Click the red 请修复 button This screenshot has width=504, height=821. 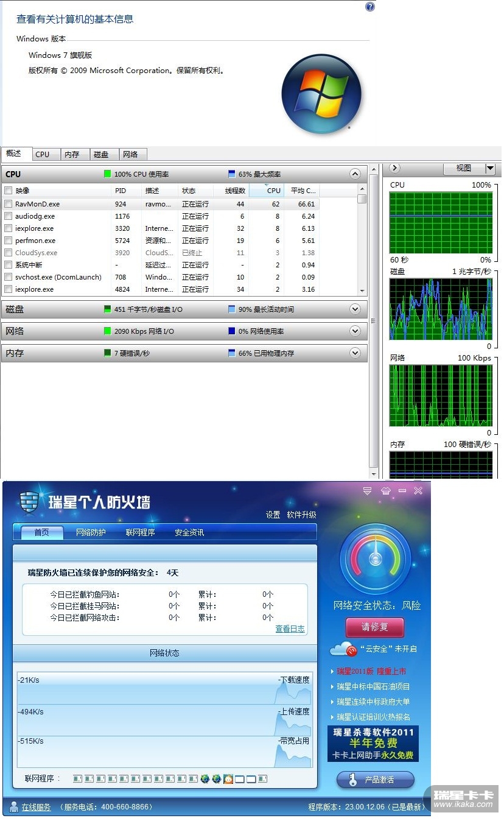pos(374,627)
